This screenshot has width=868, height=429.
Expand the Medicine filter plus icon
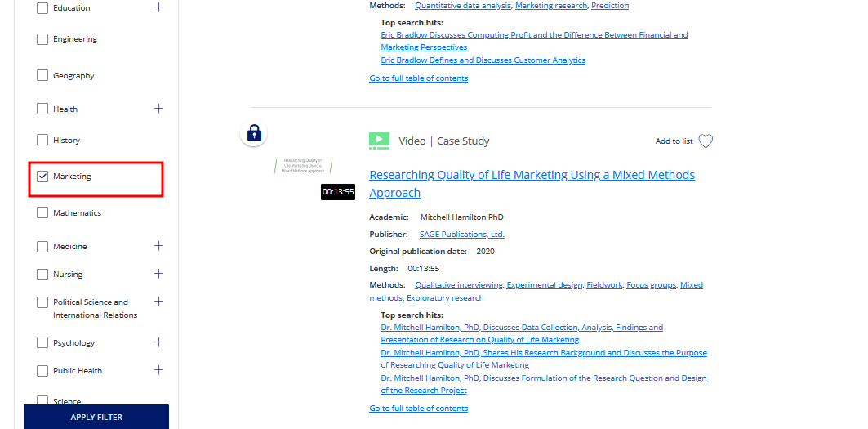[158, 246]
